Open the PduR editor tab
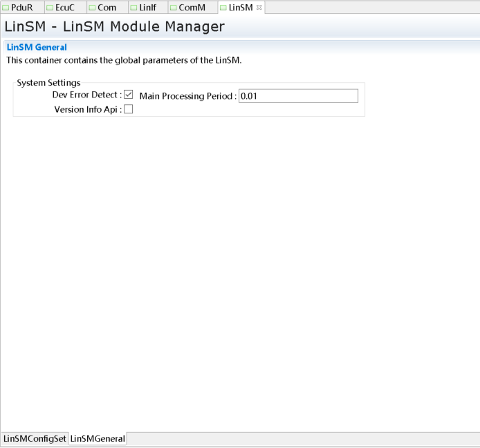 (x=22, y=8)
